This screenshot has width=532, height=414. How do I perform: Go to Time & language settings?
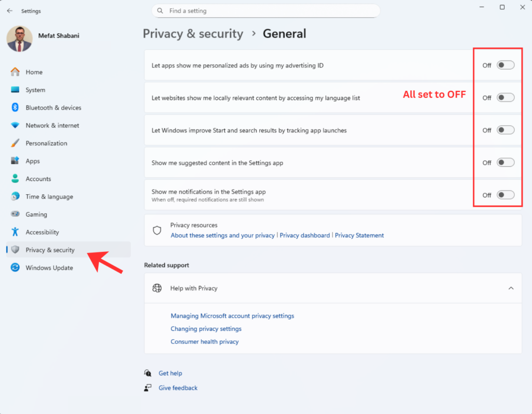click(49, 197)
